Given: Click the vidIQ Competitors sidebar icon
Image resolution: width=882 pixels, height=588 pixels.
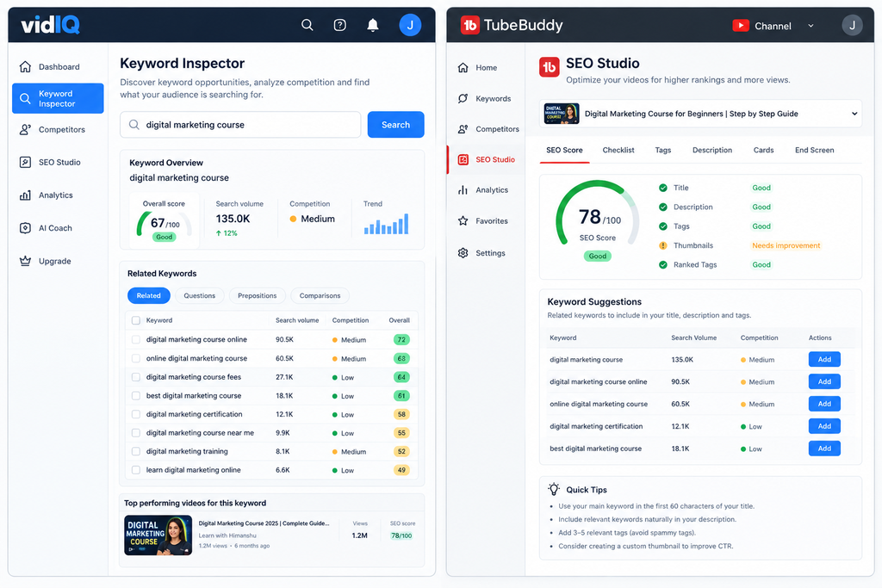Looking at the screenshot, I should (x=25, y=129).
